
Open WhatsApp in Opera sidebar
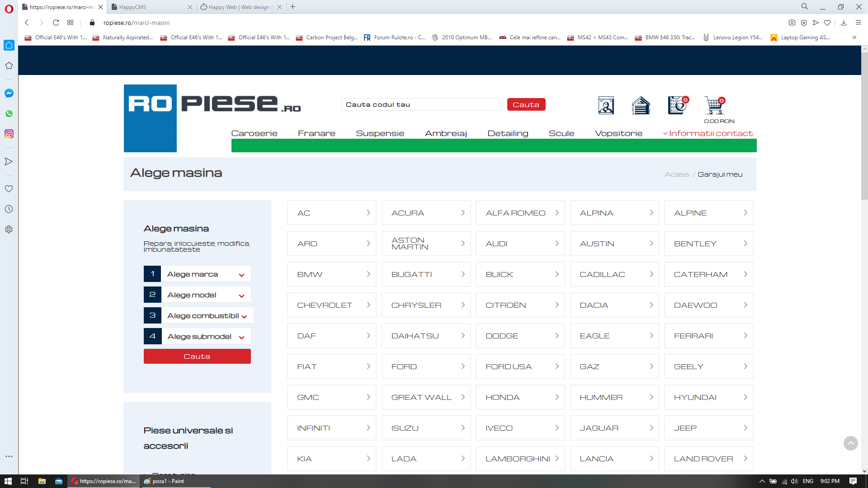[9, 113]
